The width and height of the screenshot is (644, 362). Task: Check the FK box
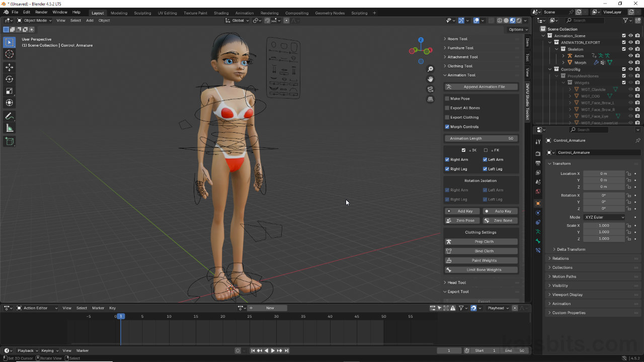click(486, 150)
